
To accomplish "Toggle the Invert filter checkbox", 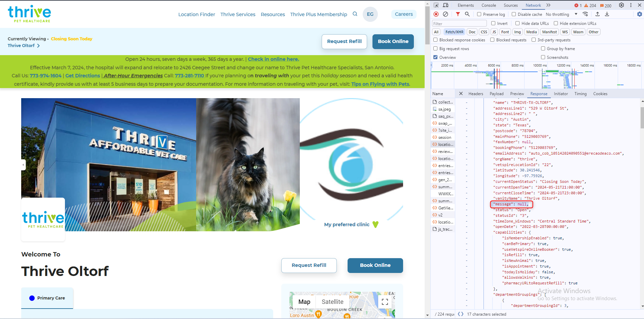I will click(493, 23).
